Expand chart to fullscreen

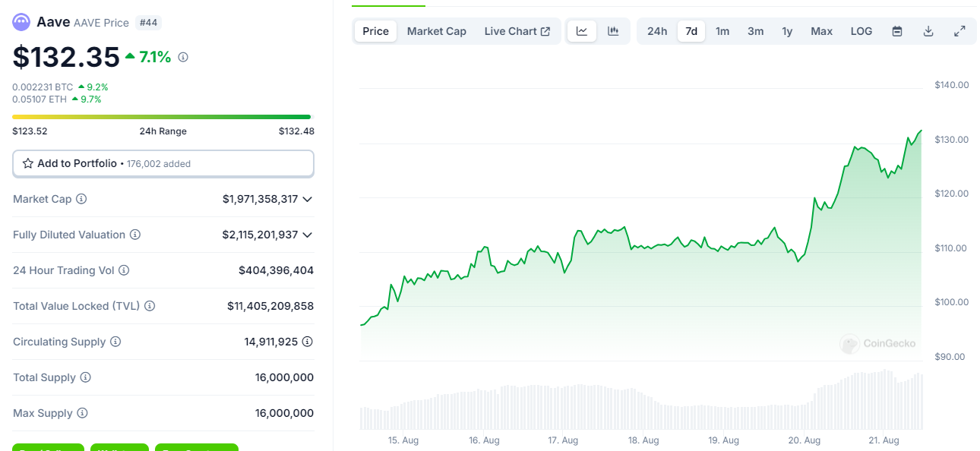[959, 31]
